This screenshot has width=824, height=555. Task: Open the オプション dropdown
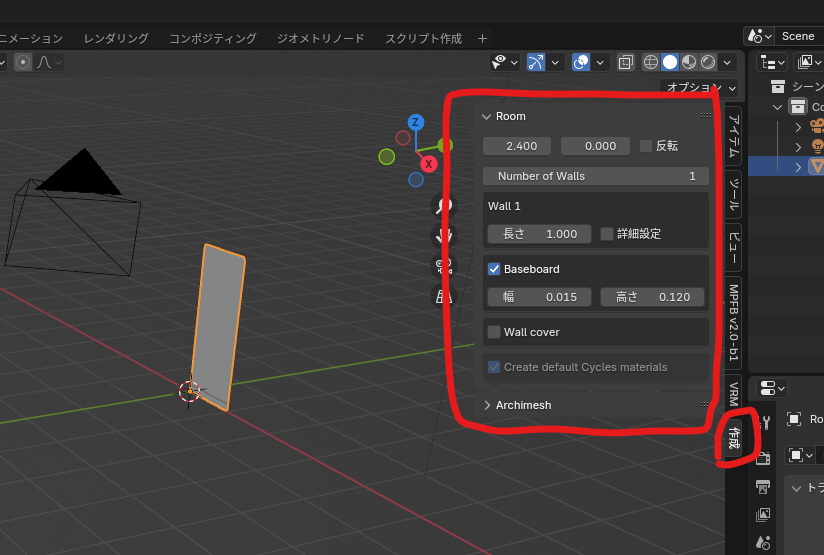699,87
